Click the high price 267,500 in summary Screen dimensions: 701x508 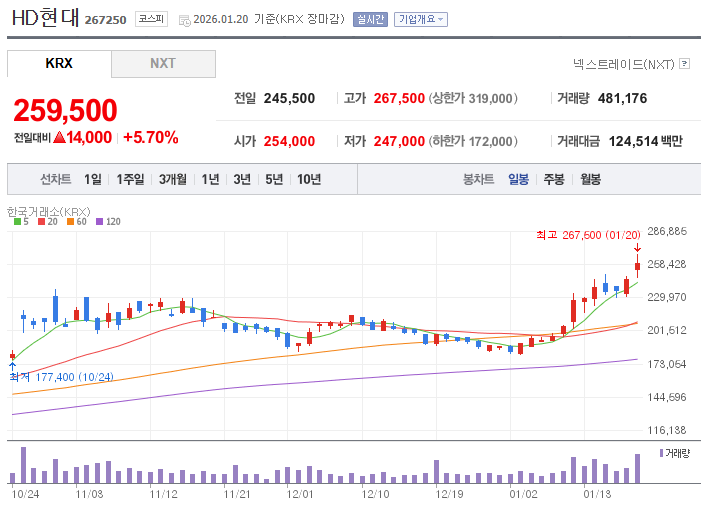pyautogui.click(x=399, y=98)
